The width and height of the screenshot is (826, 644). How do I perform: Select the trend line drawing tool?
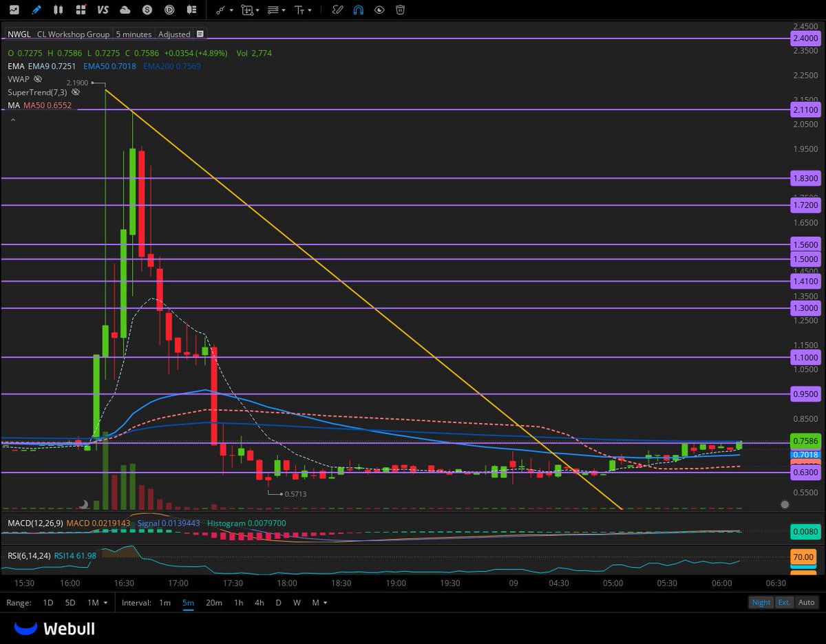click(220, 10)
